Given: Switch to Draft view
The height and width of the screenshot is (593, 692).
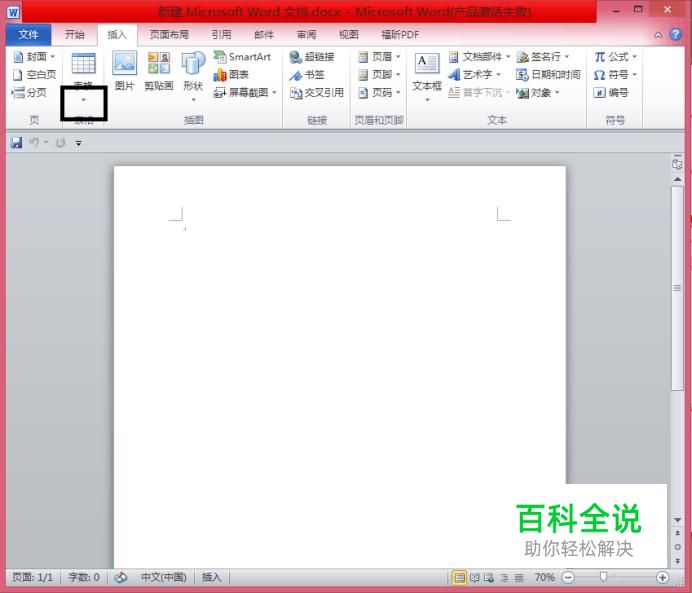Looking at the screenshot, I should tap(519, 577).
